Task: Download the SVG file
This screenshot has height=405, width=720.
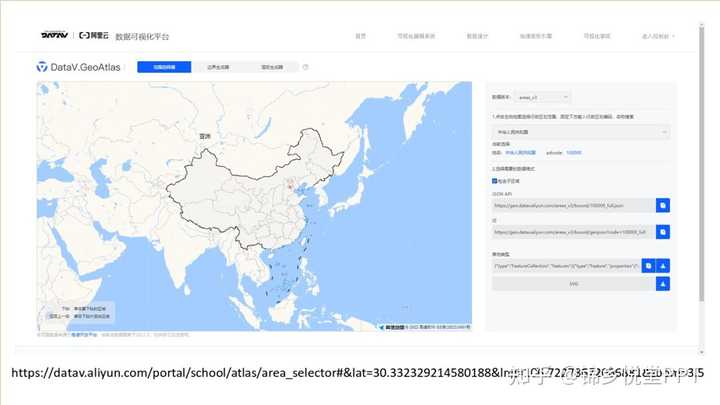Action: coord(663,284)
